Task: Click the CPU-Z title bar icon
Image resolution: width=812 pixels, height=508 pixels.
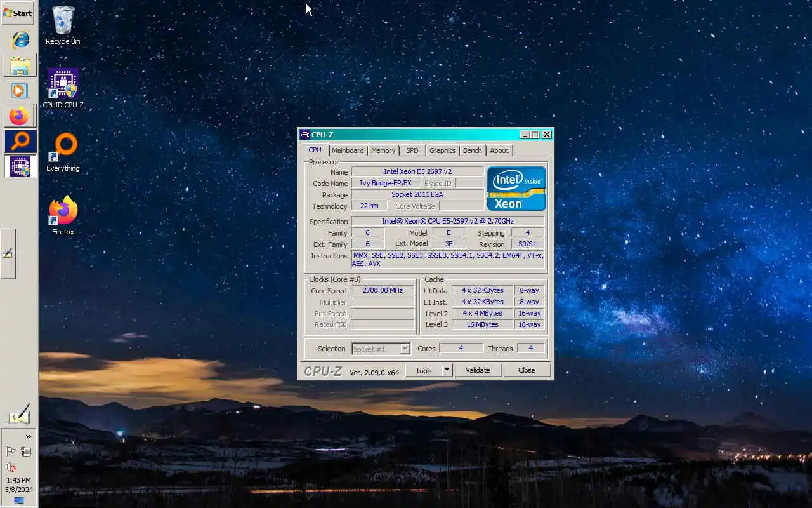Action: [x=305, y=135]
